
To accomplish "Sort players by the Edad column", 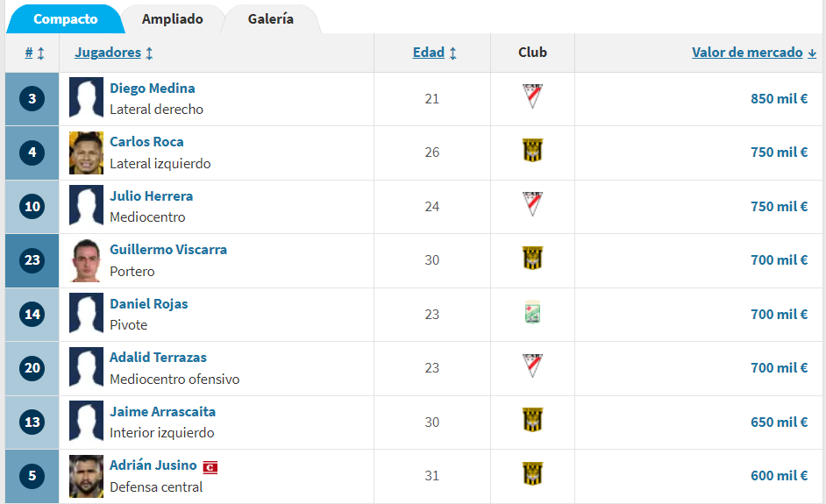I will tap(435, 53).
